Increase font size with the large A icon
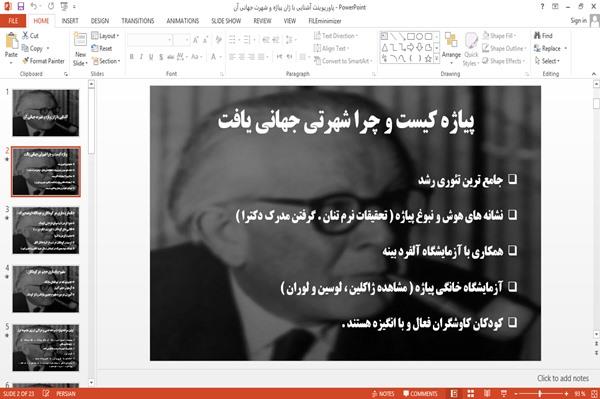This screenshot has width=600, height=399. click(196, 40)
